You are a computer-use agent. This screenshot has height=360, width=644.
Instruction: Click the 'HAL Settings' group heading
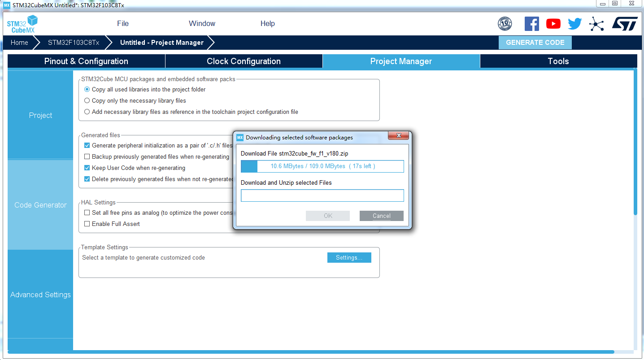[x=98, y=202]
